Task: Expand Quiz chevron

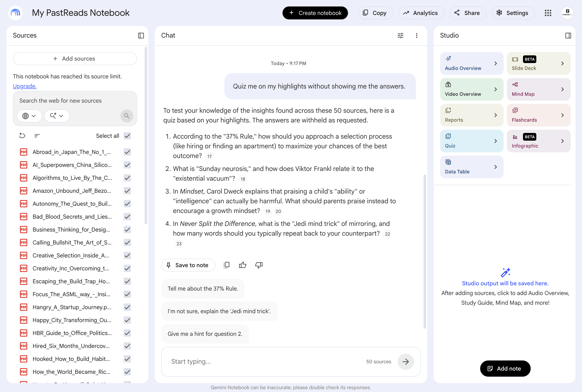Action: (x=496, y=141)
